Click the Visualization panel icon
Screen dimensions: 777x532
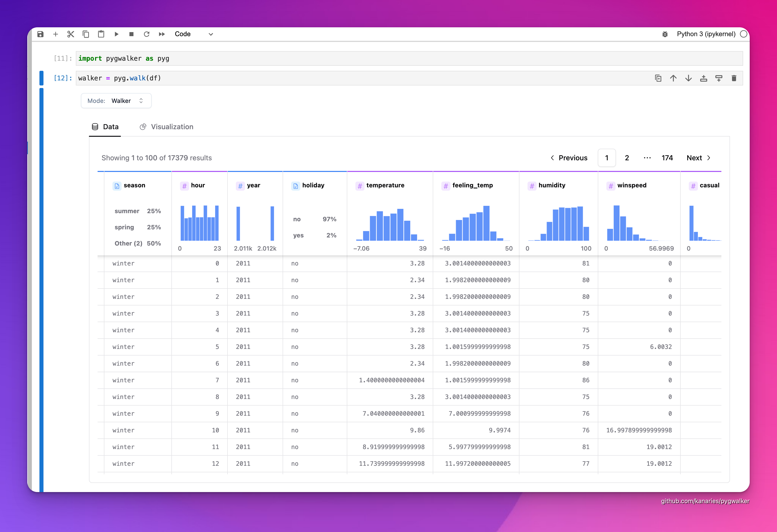pyautogui.click(x=144, y=126)
